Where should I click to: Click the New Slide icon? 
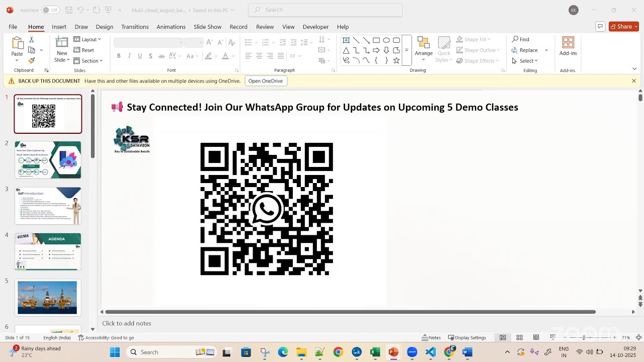coord(62,43)
